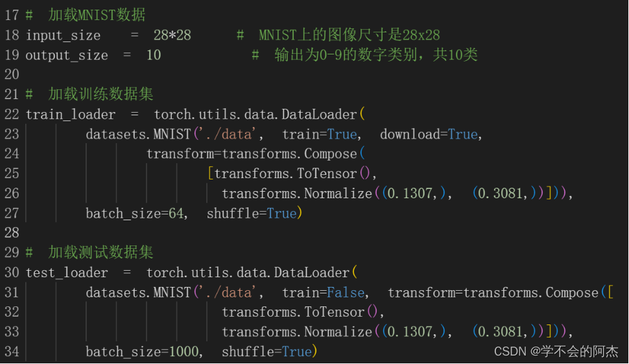Click the variable output_size
629x364 pixels.
coord(67,55)
